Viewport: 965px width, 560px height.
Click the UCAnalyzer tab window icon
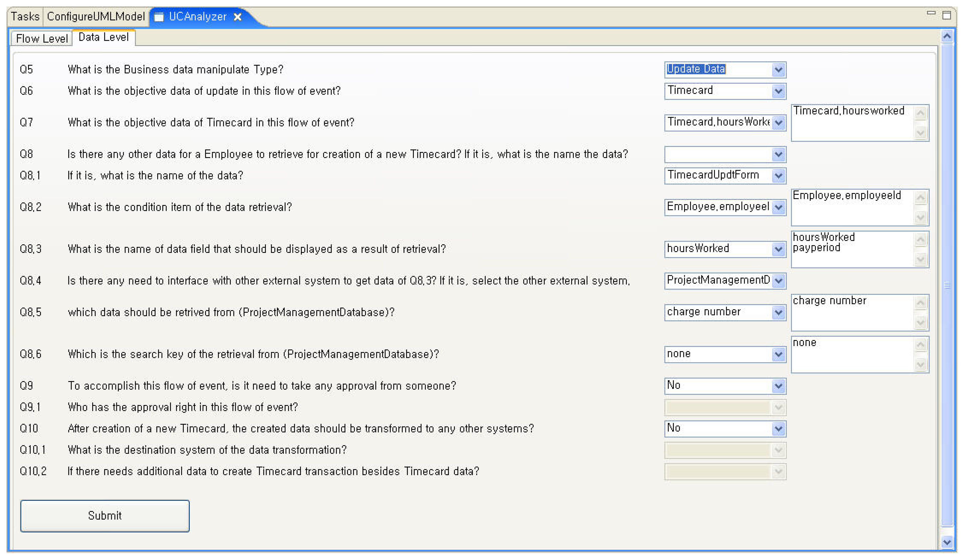(x=159, y=17)
